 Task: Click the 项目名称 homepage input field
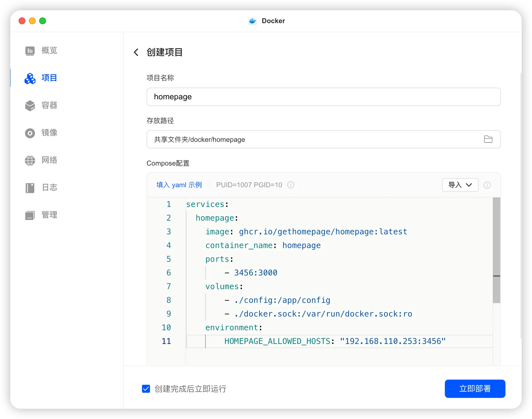(x=323, y=97)
